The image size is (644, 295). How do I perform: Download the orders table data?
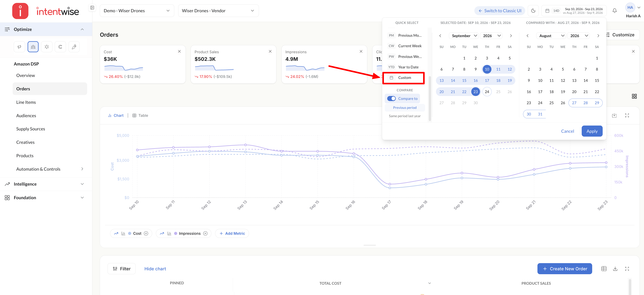coord(615,269)
